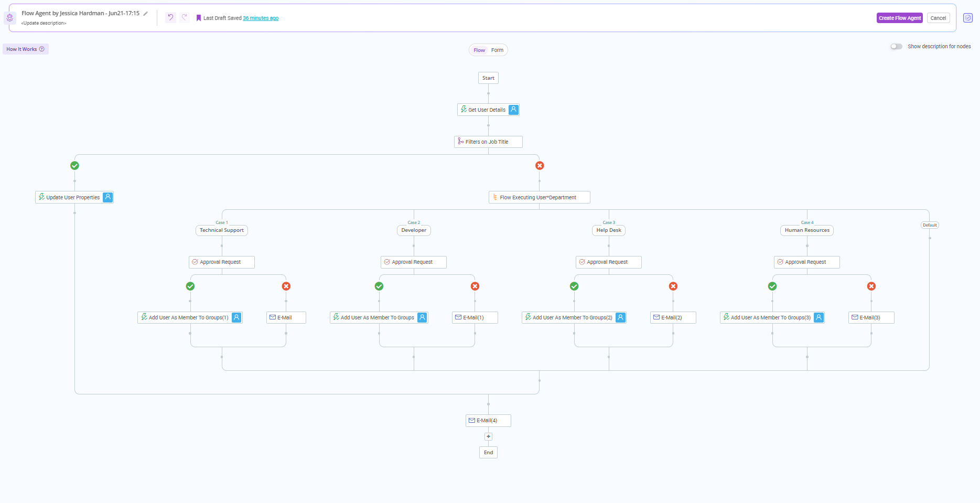Image resolution: width=980 pixels, height=503 pixels.
Task: Click the robot agent icon in the top-left
Action: (9, 17)
